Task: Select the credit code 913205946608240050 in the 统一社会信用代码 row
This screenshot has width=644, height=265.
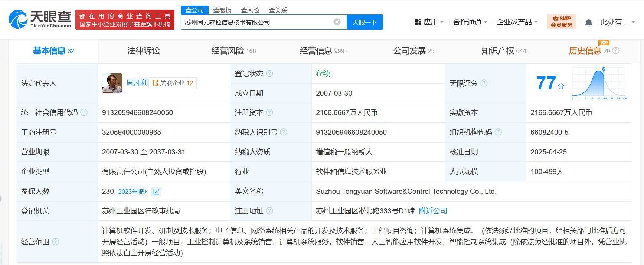Action: pos(137,112)
